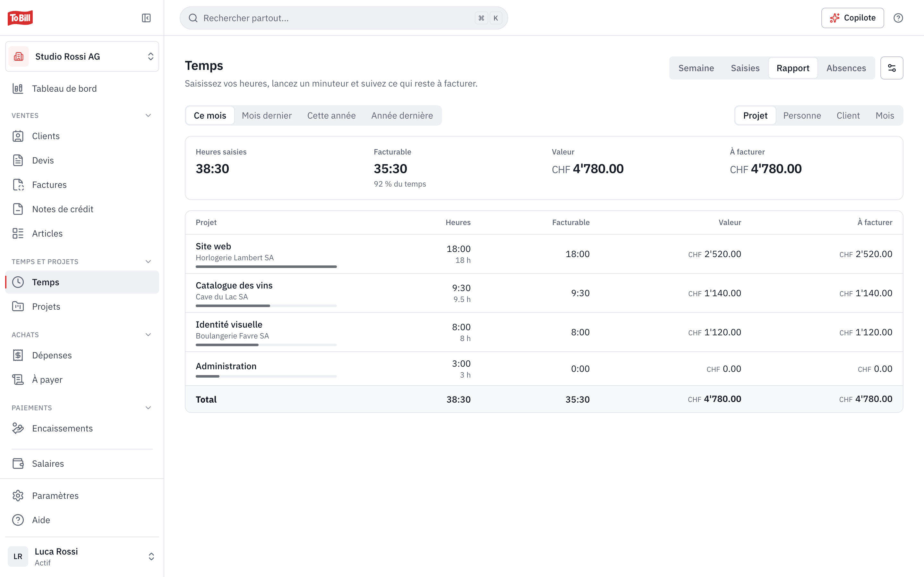Screen dimensions: 924x577
Task: Collapse the Ventes section
Action: click(148, 115)
